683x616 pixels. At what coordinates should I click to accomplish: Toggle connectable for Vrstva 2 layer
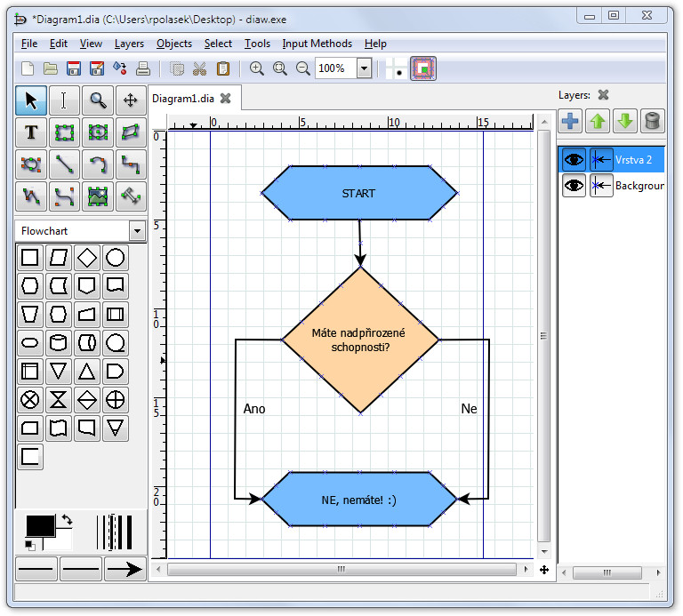tap(601, 160)
